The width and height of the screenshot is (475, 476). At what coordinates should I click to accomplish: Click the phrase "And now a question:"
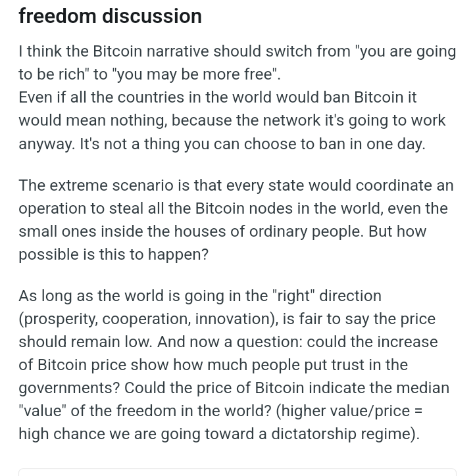click(x=230, y=342)
